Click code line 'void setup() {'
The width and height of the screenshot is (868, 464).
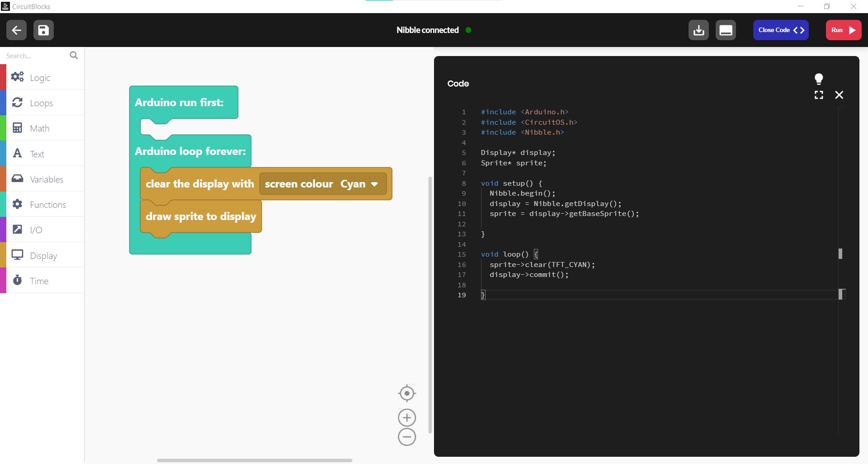[x=511, y=183]
